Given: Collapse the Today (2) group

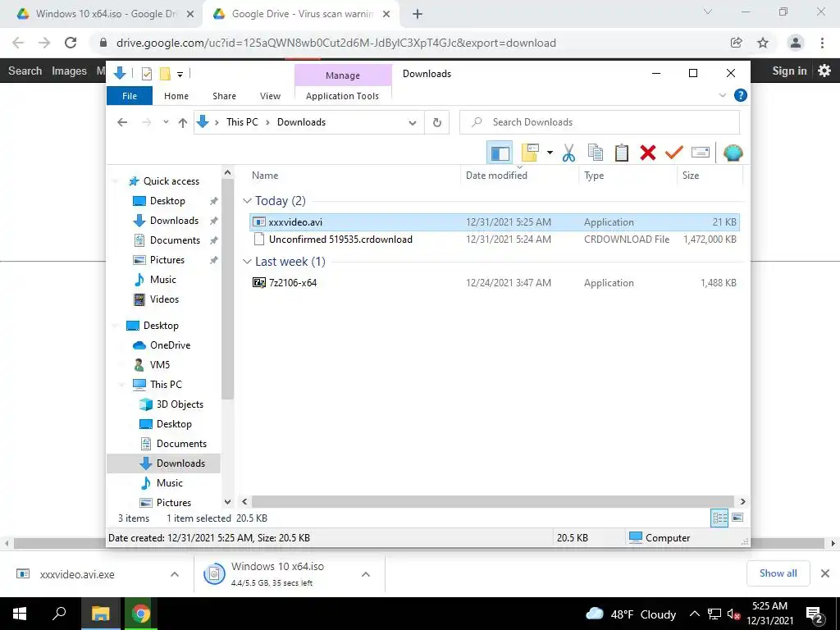Looking at the screenshot, I should tap(247, 201).
